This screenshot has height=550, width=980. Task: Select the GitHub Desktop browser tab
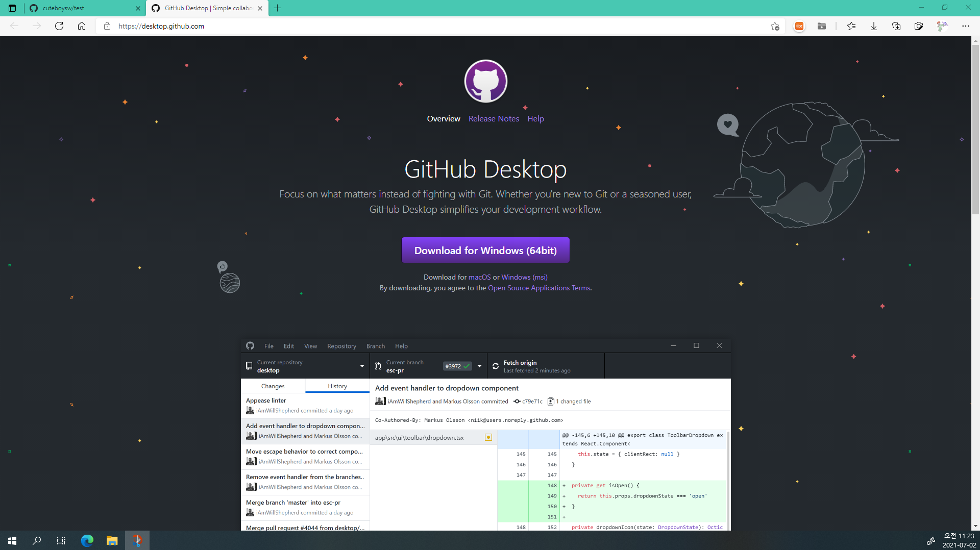[x=207, y=8]
